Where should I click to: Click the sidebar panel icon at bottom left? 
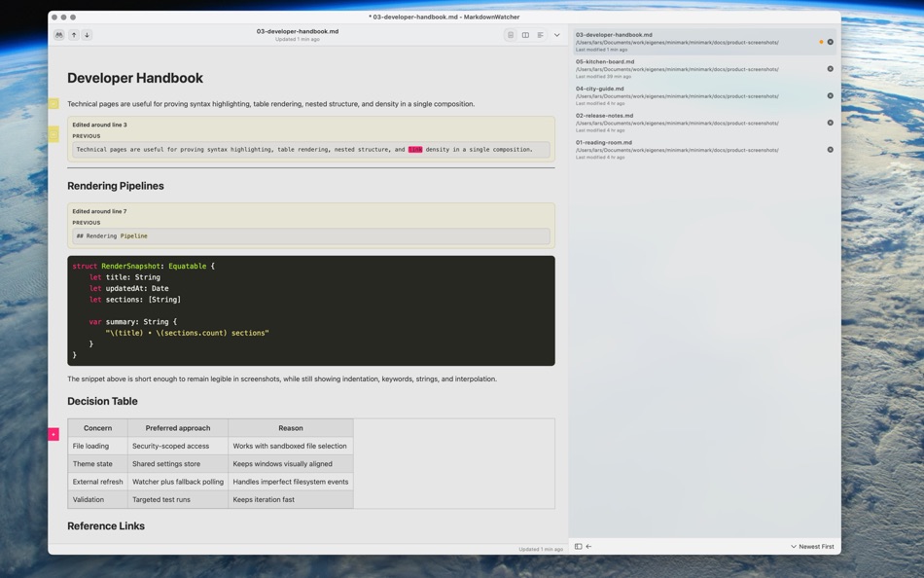click(x=578, y=546)
